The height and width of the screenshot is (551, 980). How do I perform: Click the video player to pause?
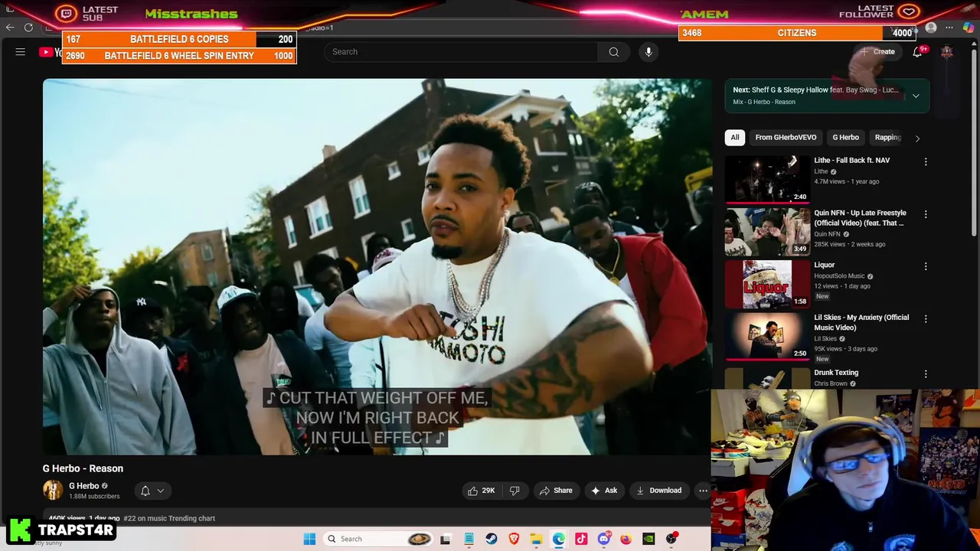[377, 266]
